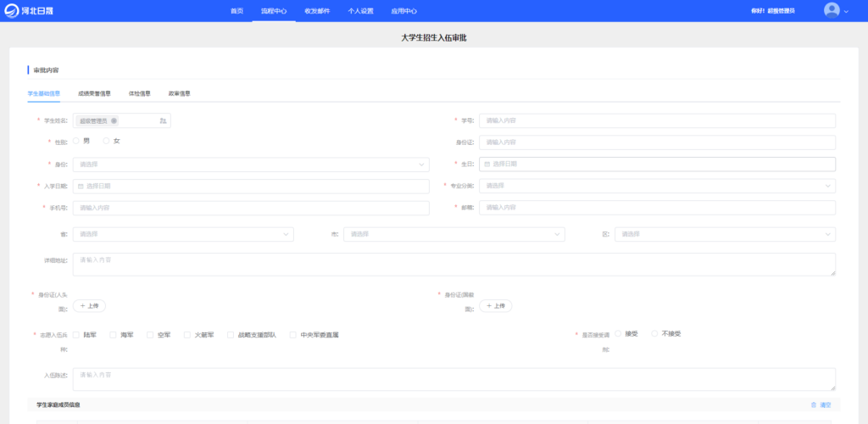Click the calendar icon in 生日 field
Image resolution: width=868 pixels, height=424 pixels.
(x=487, y=165)
